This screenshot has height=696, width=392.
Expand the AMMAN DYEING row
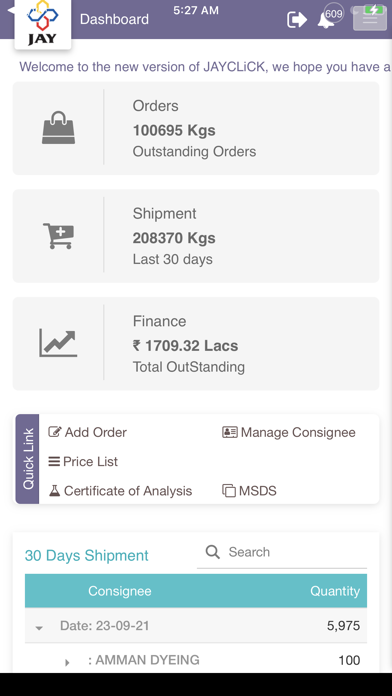pyautogui.click(x=67, y=663)
